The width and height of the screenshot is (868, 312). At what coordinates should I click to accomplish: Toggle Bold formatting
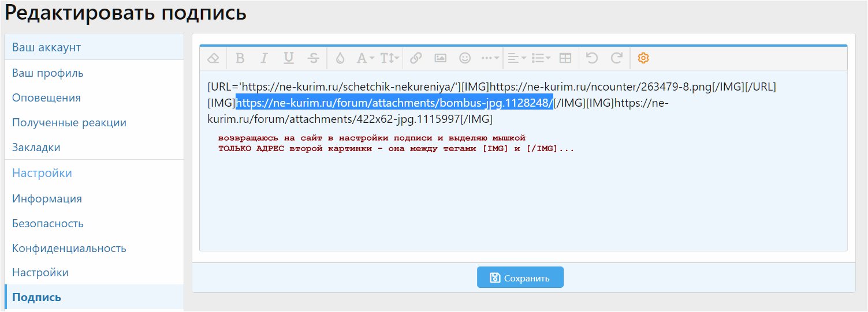pyautogui.click(x=240, y=58)
